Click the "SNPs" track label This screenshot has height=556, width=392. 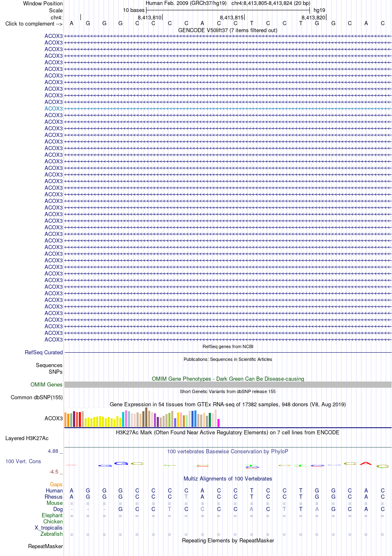pos(56,372)
